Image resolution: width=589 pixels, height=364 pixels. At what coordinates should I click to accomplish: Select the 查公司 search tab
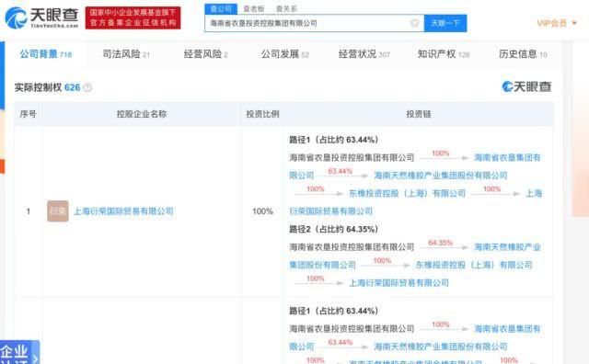pos(221,8)
